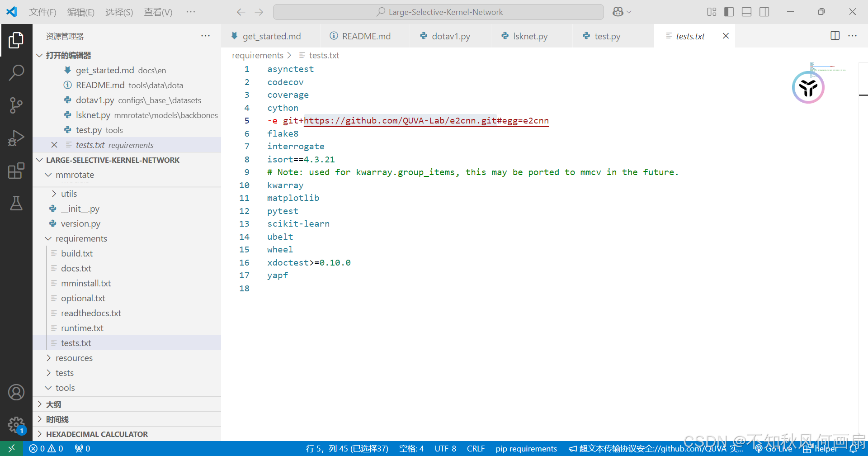Open the Extensions view icon
Screen dimensions: 868x456
point(16,171)
